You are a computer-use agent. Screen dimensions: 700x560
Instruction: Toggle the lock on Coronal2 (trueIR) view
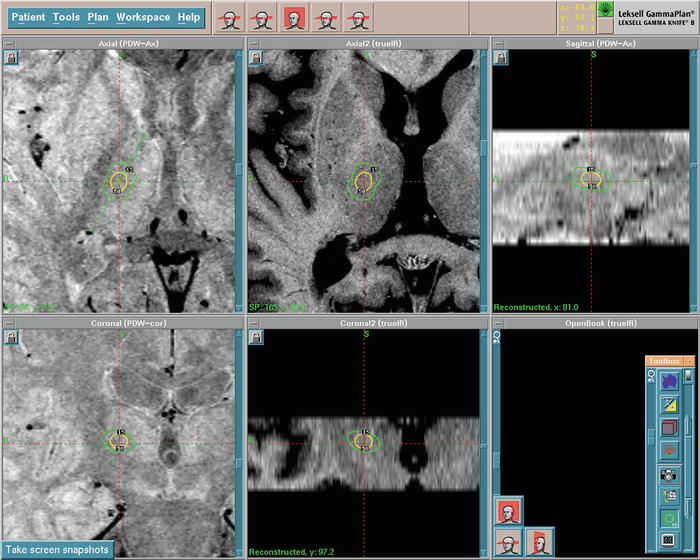(256, 338)
